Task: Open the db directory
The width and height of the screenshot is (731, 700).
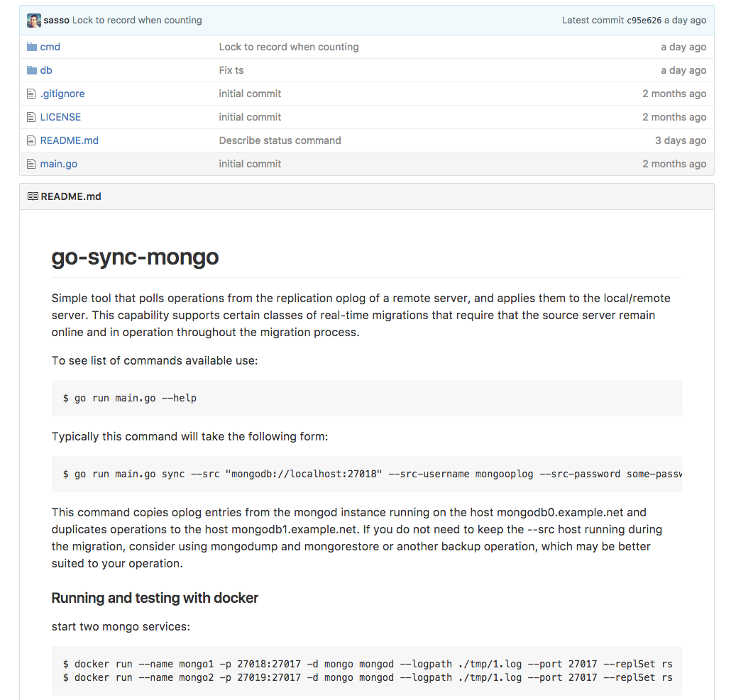Action: click(x=48, y=70)
